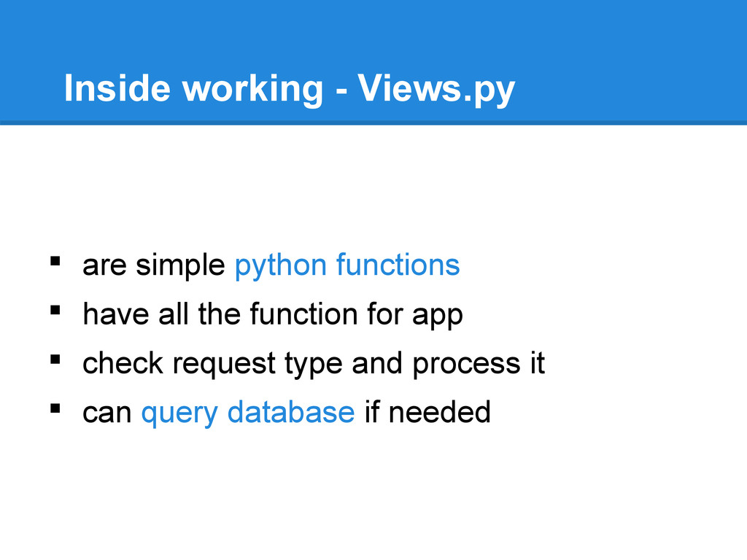Click the blue 'query database' text

click(248, 413)
